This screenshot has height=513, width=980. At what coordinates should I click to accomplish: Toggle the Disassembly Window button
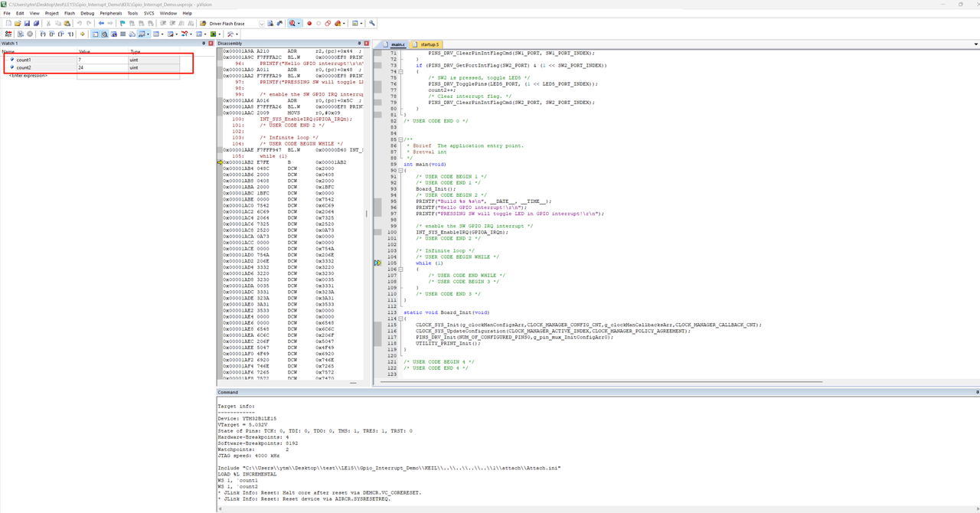104,34
